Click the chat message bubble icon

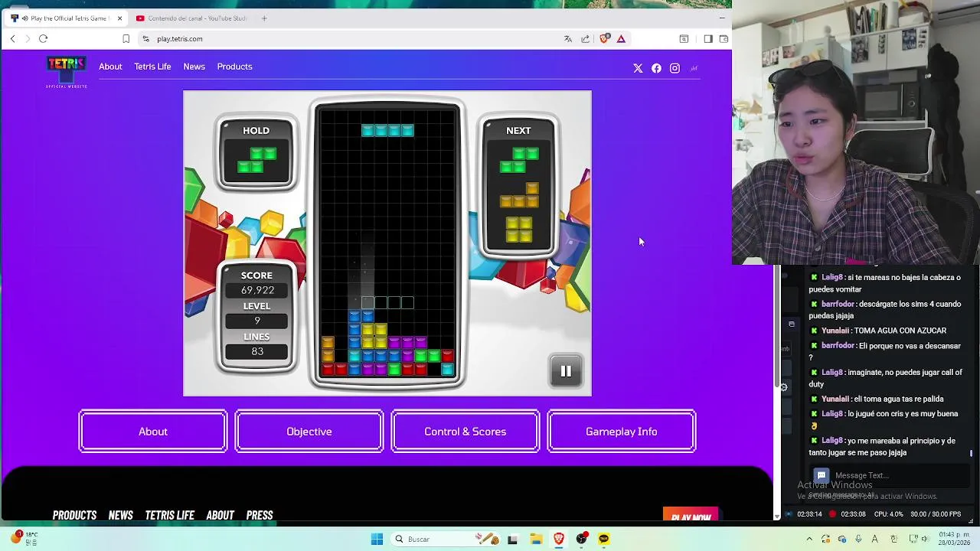822,475
